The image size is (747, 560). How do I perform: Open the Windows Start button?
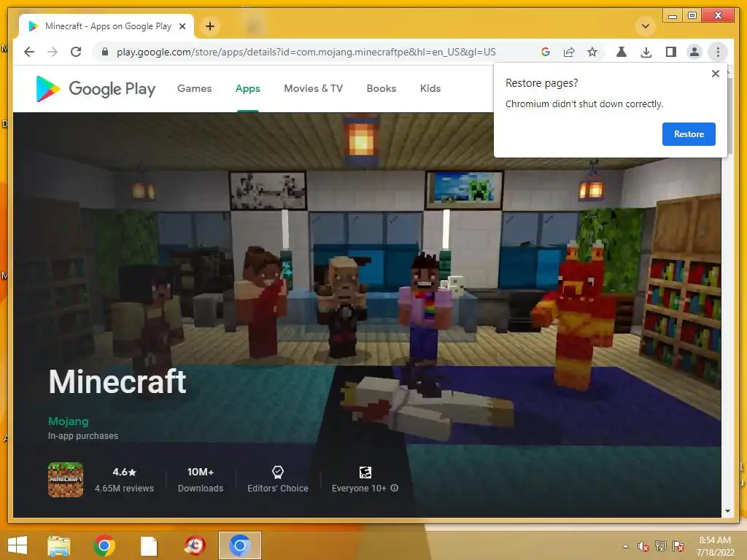(x=18, y=545)
